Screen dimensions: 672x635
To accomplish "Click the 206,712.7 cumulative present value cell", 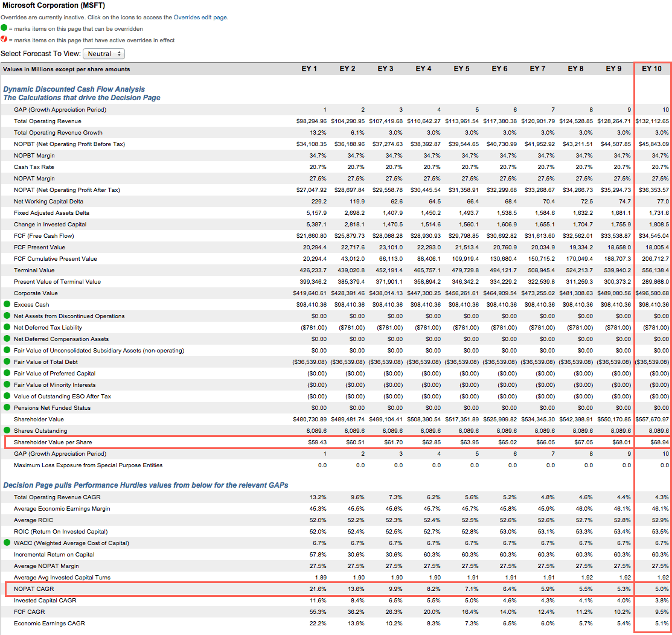I will point(655,259).
